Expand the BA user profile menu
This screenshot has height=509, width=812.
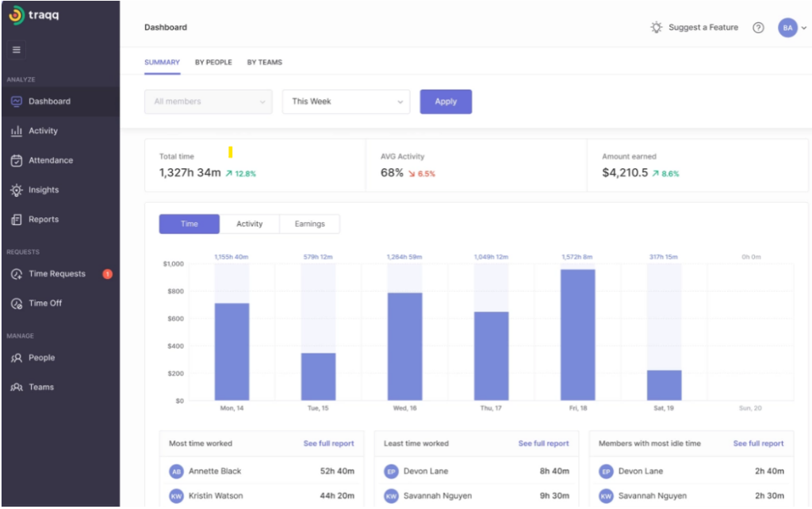(791, 28)
